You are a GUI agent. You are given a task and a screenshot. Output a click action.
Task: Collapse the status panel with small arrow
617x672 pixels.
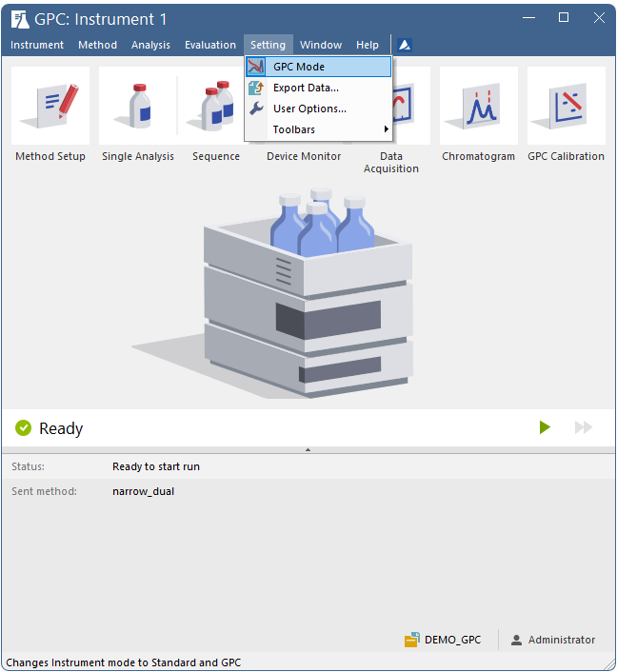pyautogui.click(x=308, y=449)
